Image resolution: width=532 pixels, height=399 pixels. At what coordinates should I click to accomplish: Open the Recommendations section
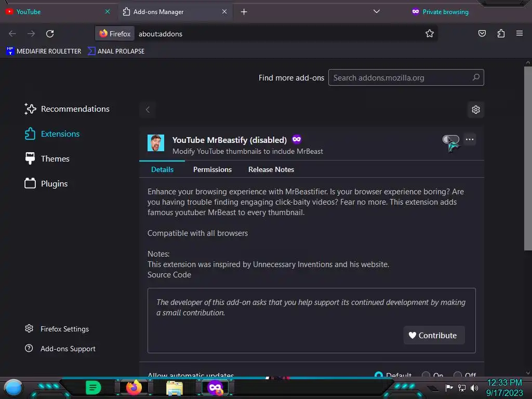(x=67, y=109)
